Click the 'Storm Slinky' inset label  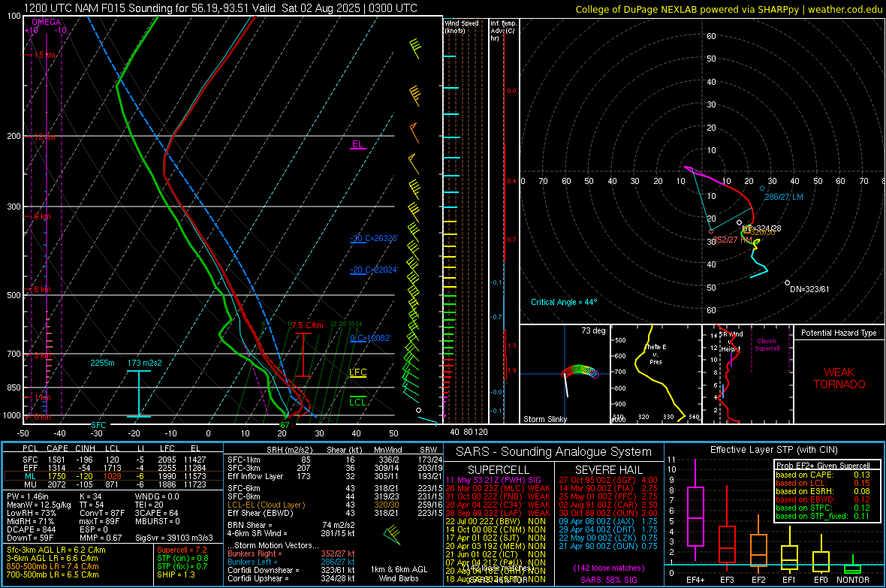point(544,419)
